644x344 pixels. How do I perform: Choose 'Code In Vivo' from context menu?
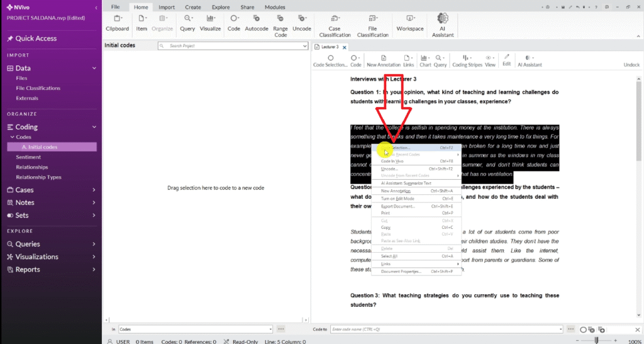(x=392, y=162)
